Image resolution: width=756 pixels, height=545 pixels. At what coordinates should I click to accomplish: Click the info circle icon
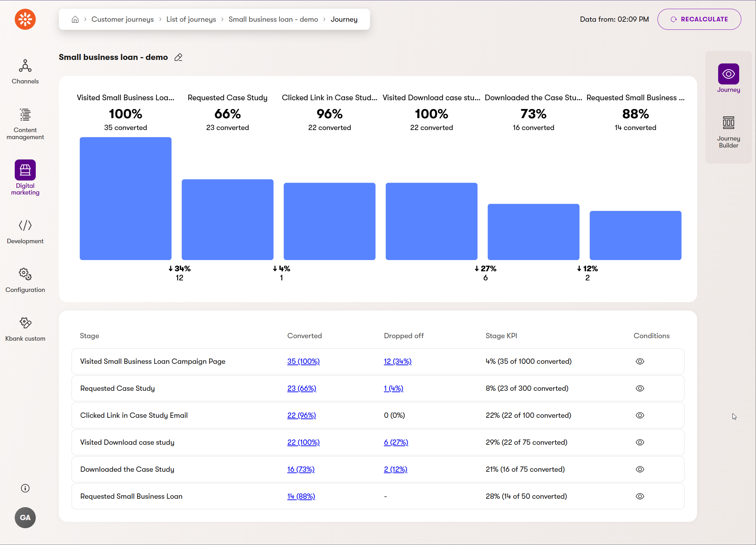coord(25,488)
